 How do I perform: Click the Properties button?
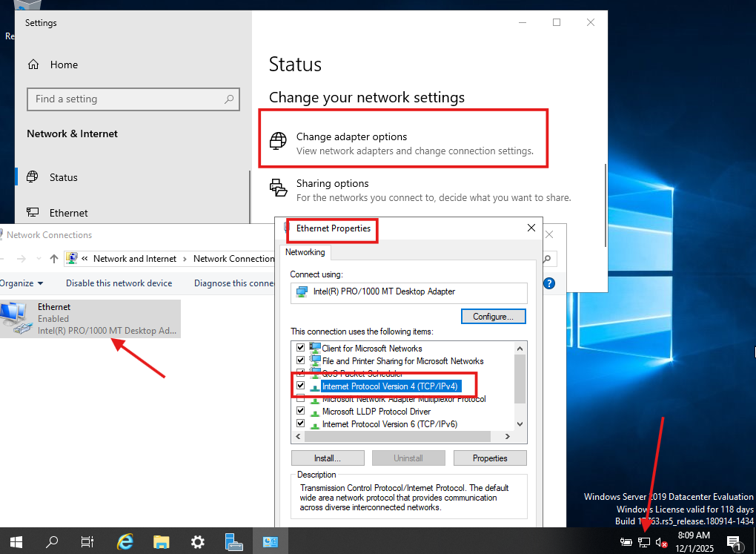click(x=490, y=458)
